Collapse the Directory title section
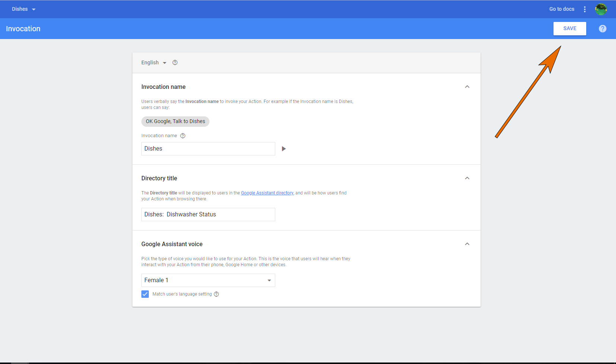The width and height of the screenshot is (616, 364). point(467,178)
